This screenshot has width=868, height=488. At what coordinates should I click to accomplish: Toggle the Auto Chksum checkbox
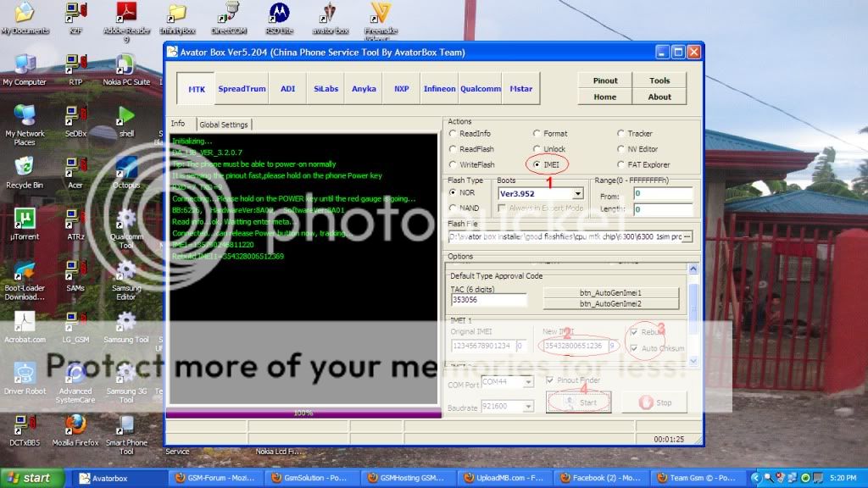tap(634, 348)
